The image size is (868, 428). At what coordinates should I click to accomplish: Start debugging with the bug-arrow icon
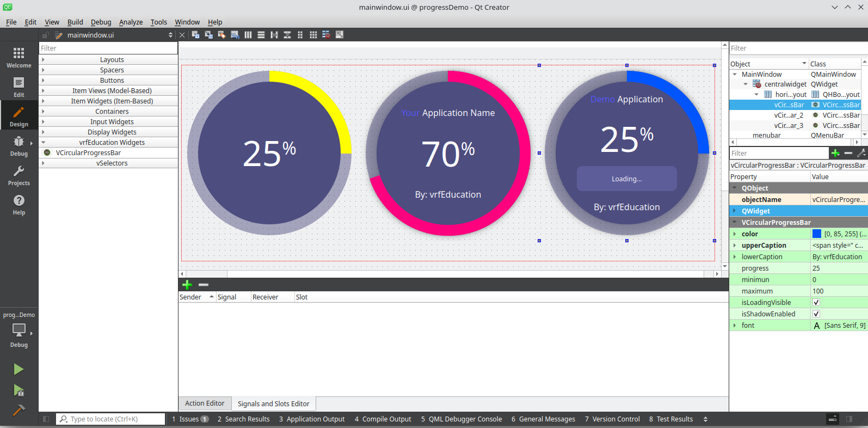pyautogui.click(x=19, y=390)
